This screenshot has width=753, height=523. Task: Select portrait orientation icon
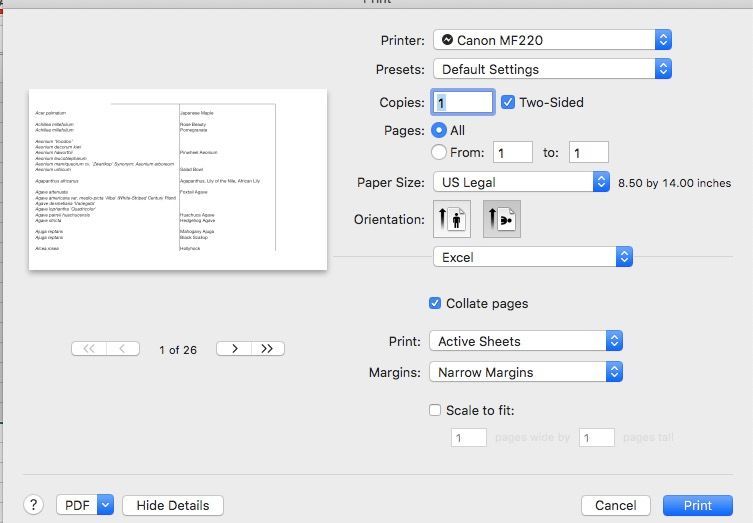[452, 219]
